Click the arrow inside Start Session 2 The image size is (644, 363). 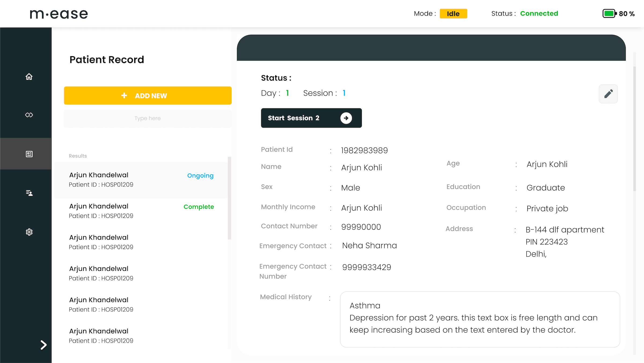(x=346, y=118)
